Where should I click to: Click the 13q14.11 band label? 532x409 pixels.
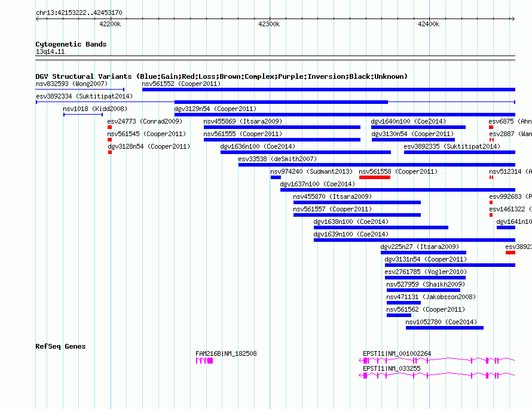(50, 51)
